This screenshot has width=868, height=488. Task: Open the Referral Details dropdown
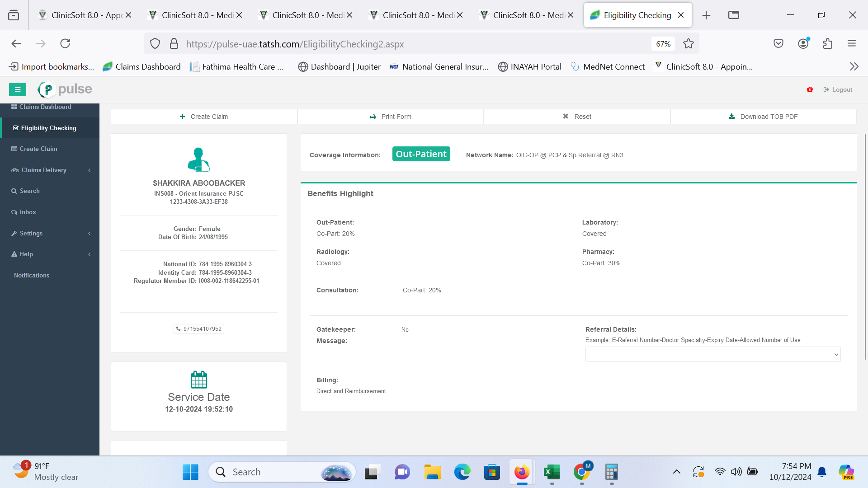point(712,355)
